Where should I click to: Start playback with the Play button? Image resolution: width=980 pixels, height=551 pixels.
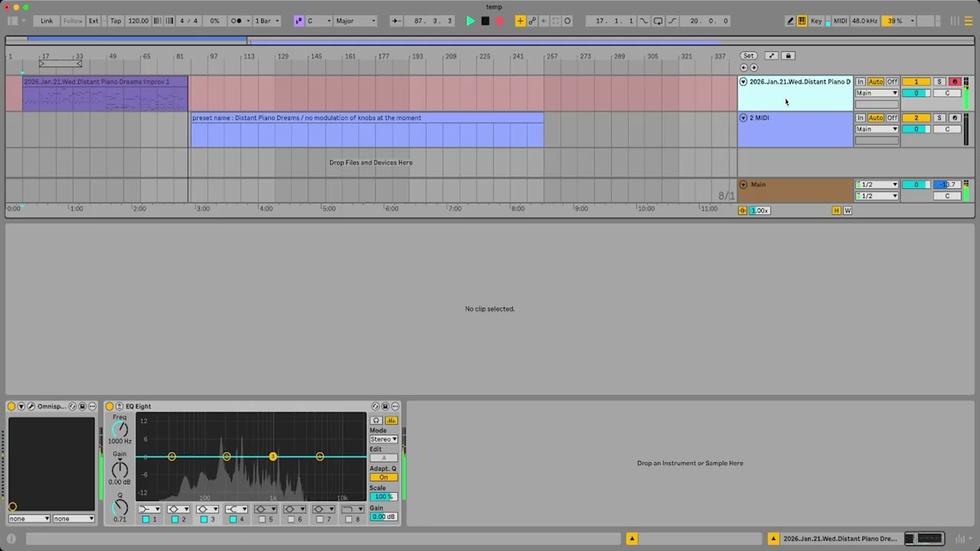coord(470,21)
